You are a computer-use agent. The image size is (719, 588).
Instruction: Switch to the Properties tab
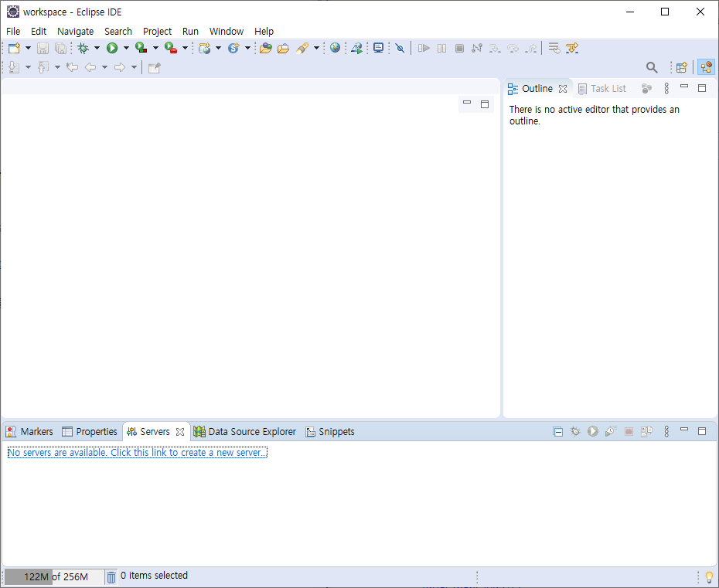click(x=90, y=432)
